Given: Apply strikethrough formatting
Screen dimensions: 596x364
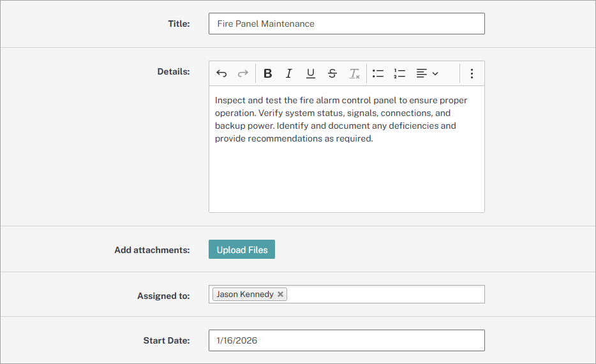Looking at the screenshot, I should tap(332, 73).
